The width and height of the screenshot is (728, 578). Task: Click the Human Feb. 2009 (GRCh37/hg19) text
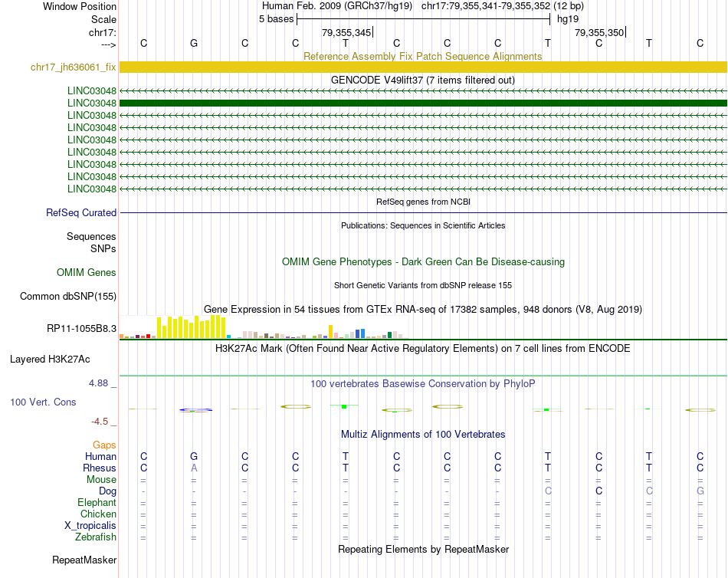[x=337, y=6]
